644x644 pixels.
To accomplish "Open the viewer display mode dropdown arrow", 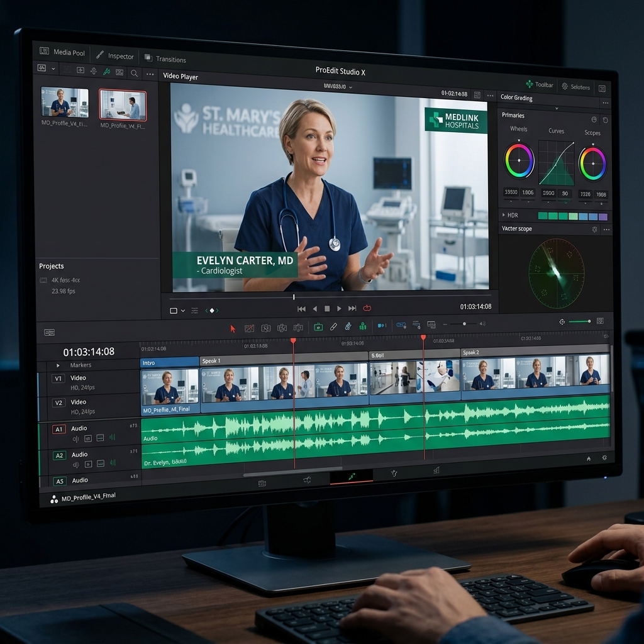I will (183, 311).
